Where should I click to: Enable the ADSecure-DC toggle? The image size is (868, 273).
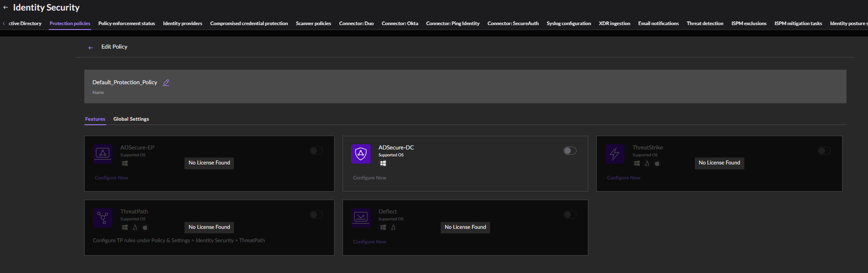click(570, 151)
